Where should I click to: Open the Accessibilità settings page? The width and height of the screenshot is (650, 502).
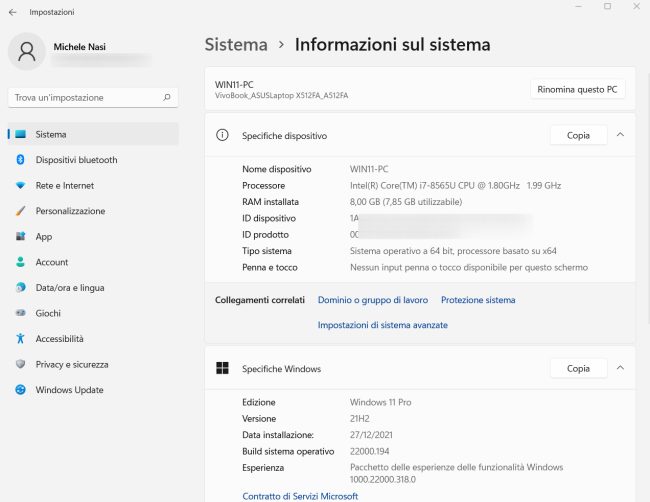click(59, 339)
